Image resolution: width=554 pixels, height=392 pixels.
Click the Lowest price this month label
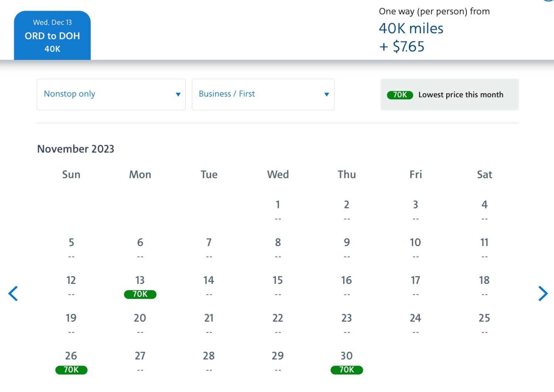(x=461, y=94)
